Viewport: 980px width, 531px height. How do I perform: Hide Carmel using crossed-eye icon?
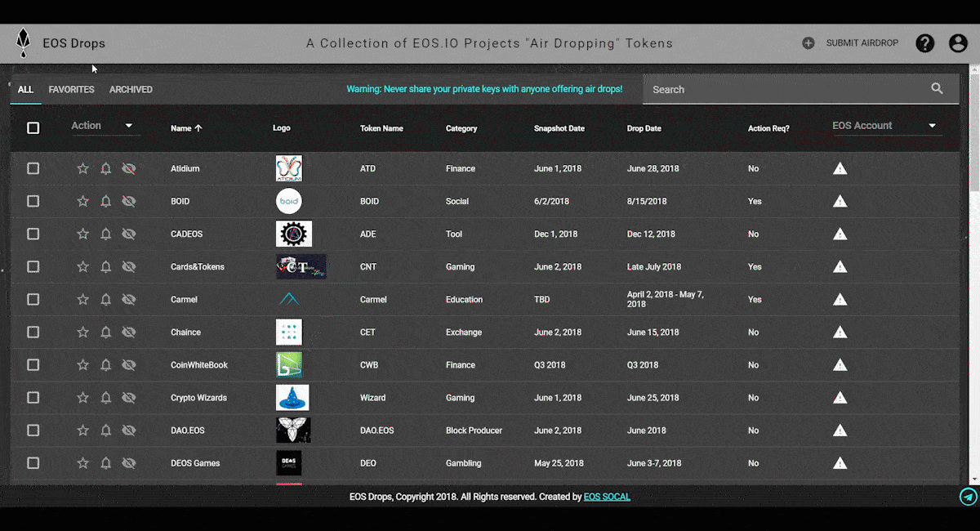128,300
